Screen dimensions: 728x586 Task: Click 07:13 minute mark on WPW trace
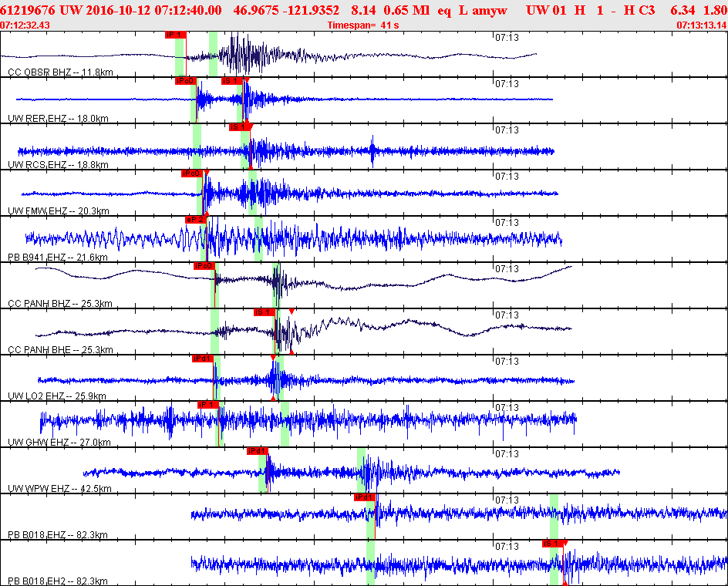coord(507,453)
